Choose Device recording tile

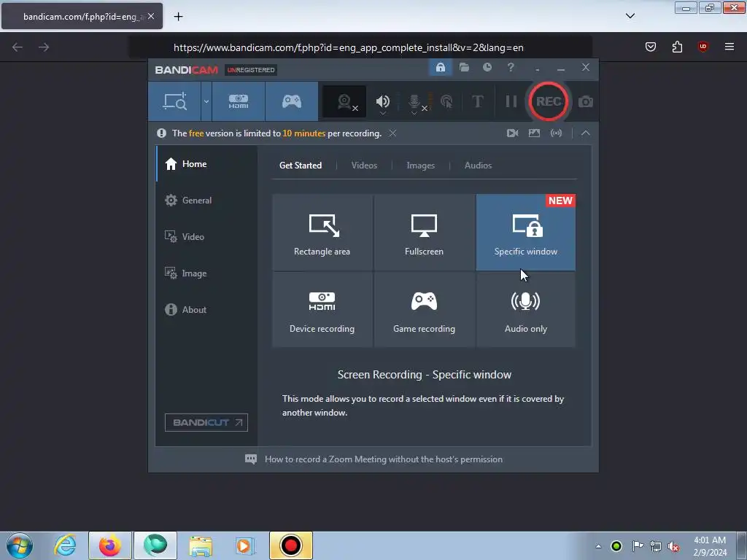click(322, 309)
